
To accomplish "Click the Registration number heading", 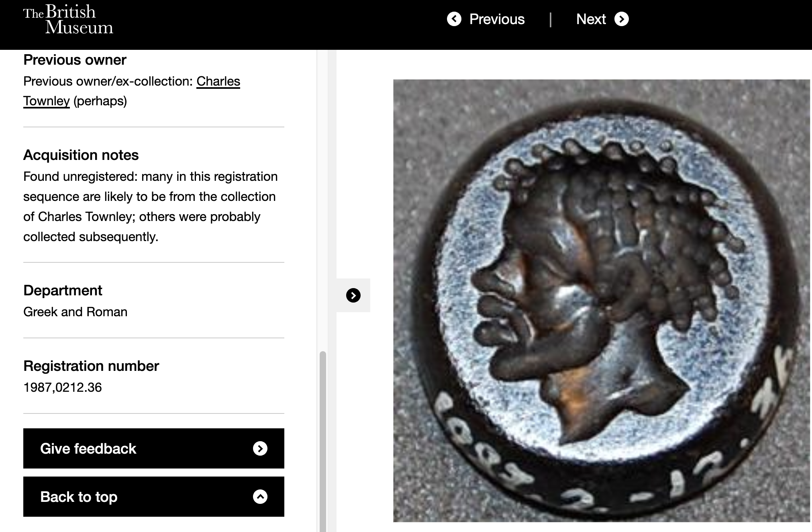I will click(x=91, y=366).
